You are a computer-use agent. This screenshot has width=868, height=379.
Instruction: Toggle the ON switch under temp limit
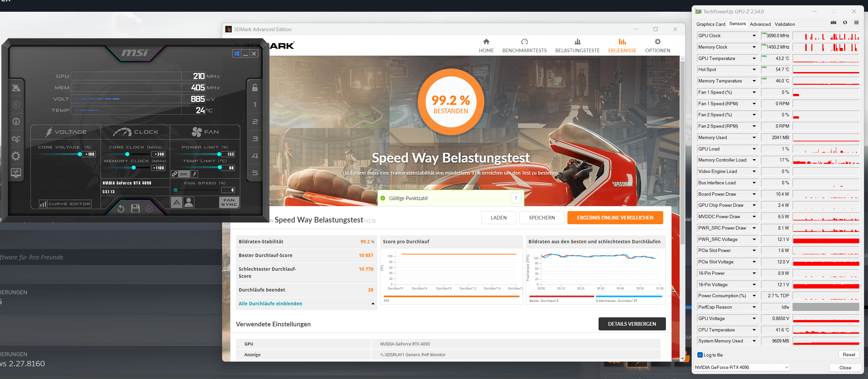[184, 174]
